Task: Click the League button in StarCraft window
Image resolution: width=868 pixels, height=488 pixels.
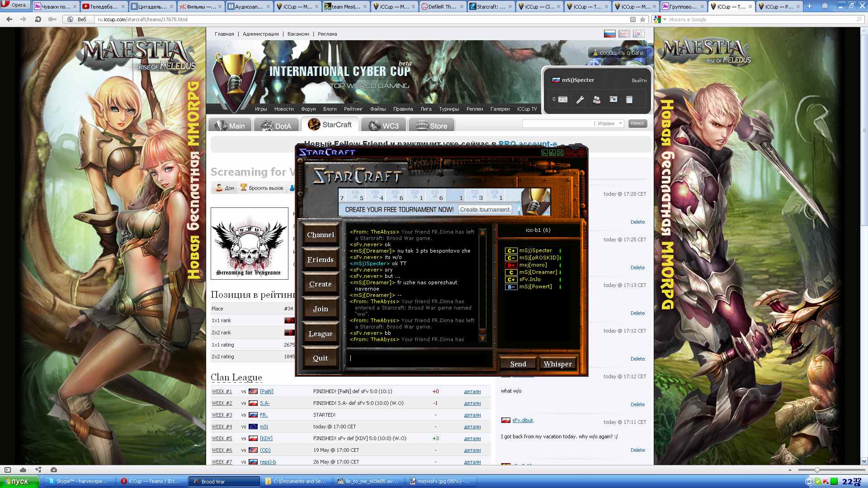Action: coord(321,334)
